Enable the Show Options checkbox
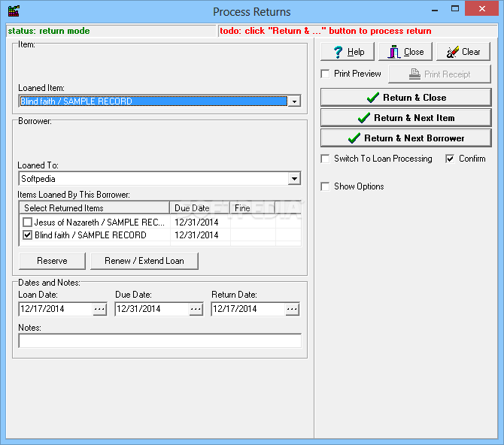504x445 pixels. point(325,186)
